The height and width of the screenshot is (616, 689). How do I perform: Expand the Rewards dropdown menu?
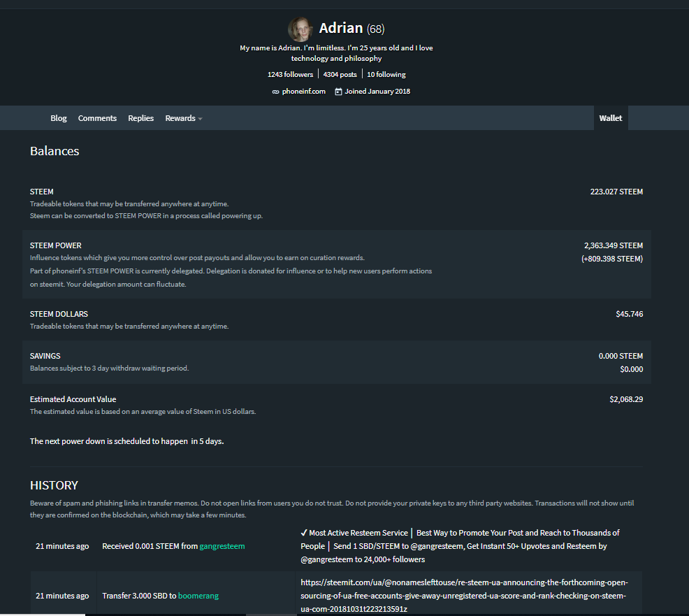tap(184, 118)
